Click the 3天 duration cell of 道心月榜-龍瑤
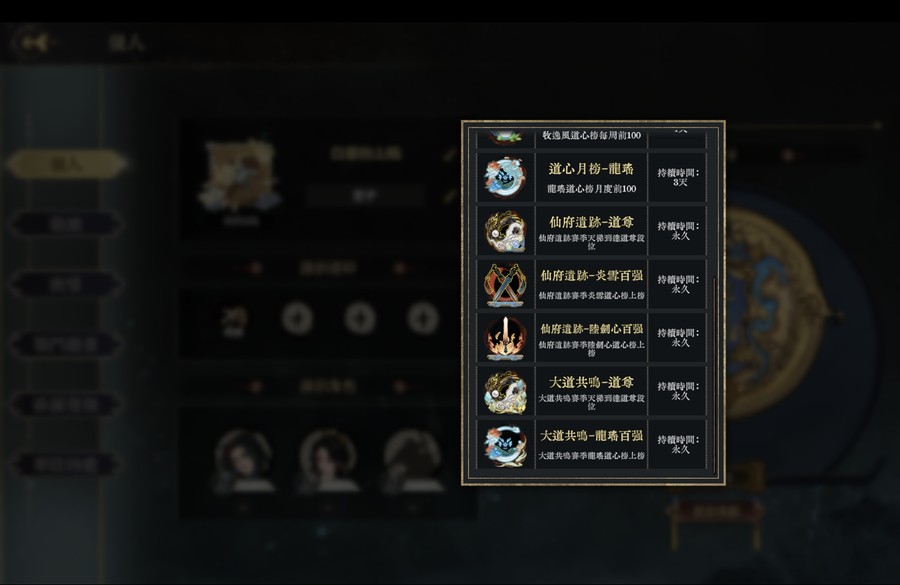 point(678,177)
